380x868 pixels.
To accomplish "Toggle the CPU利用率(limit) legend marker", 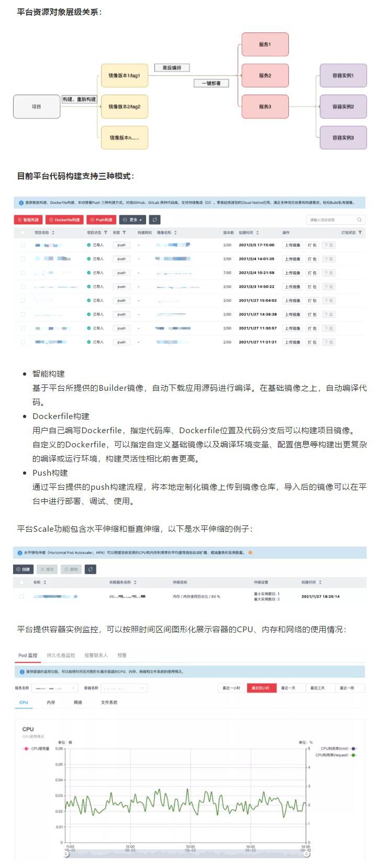I will coord(354,749).
